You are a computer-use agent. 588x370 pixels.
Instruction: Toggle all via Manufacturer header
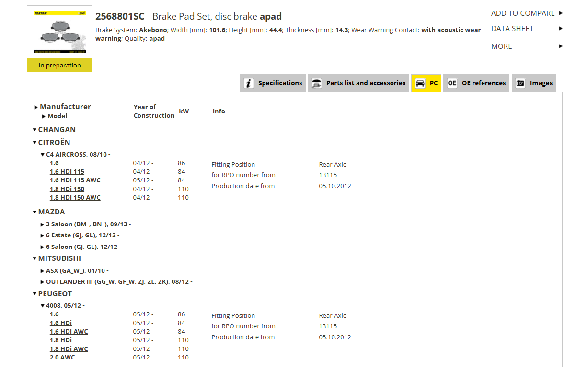[62, 107]
